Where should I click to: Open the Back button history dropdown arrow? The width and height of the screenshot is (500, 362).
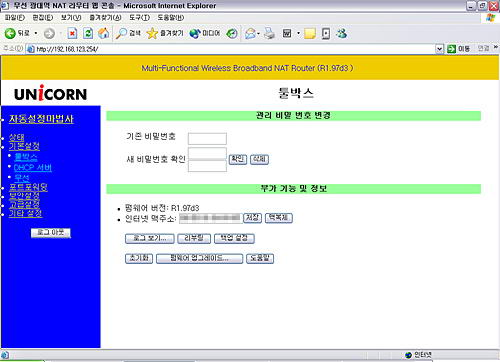pyautogui.click(x=36, y=33)
